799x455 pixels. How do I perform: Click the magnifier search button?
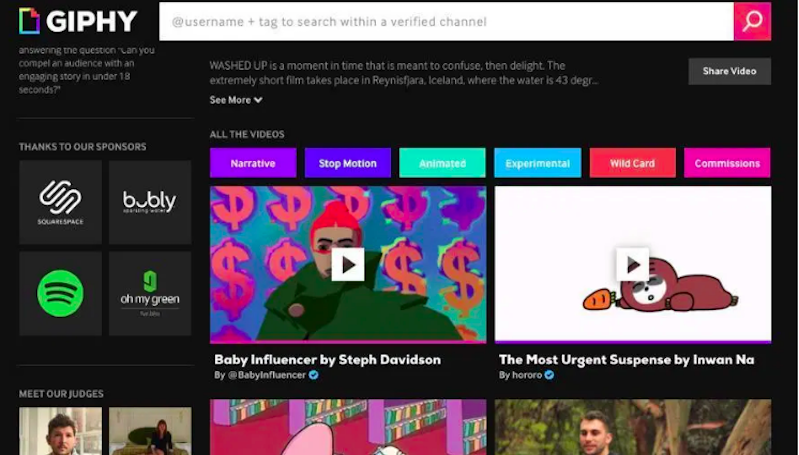coord(752,21)
